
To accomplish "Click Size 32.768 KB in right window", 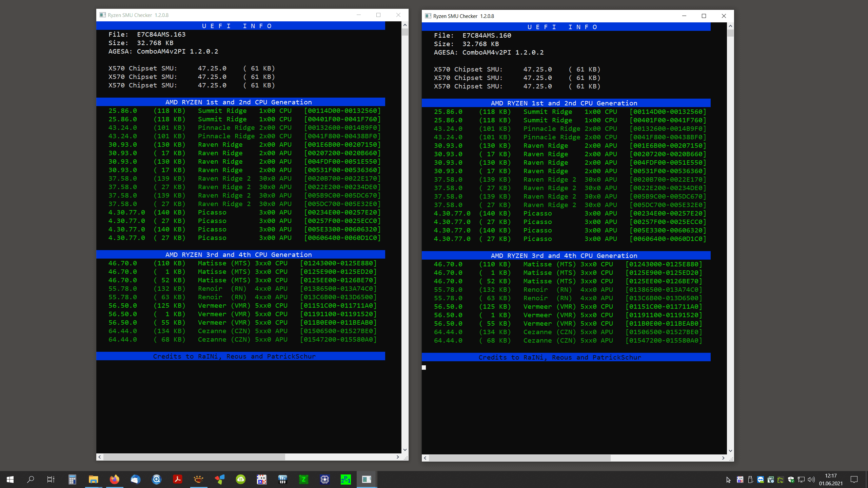I will (x=467, y=44).
